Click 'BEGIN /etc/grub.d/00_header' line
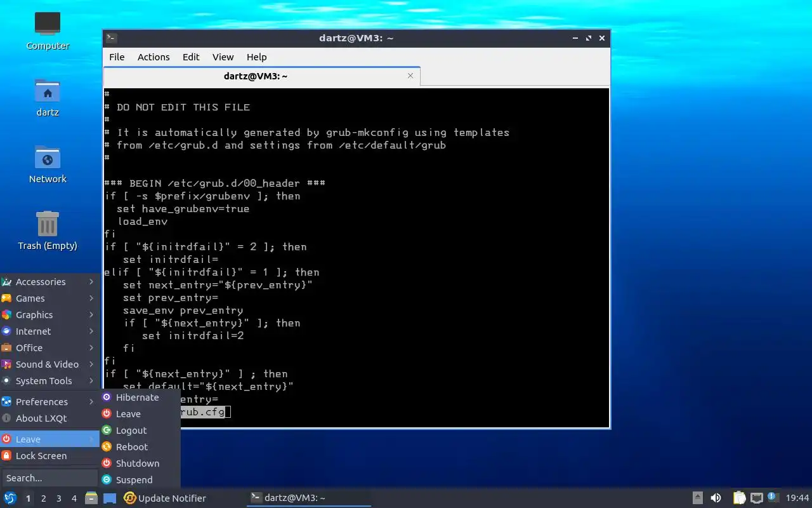The height and width of the screenshot is (508, 812). [215, 184]
